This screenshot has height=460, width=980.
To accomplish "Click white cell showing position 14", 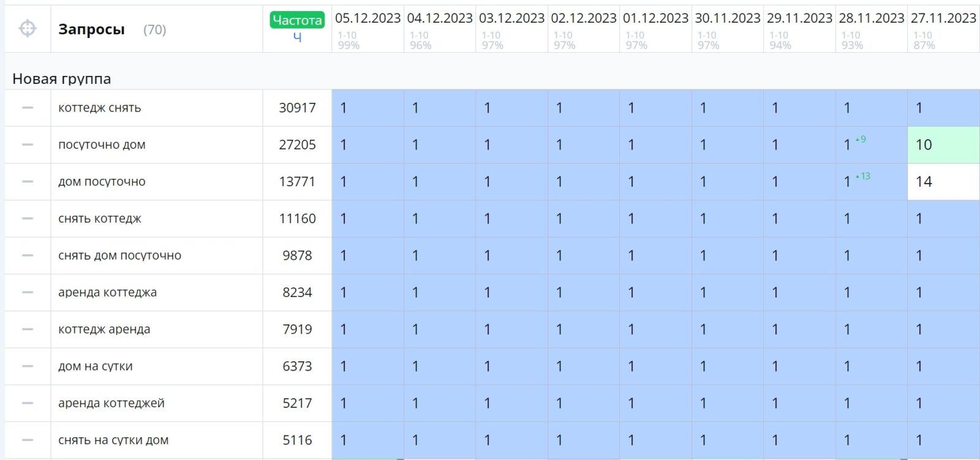I will [x=943, y=181].
